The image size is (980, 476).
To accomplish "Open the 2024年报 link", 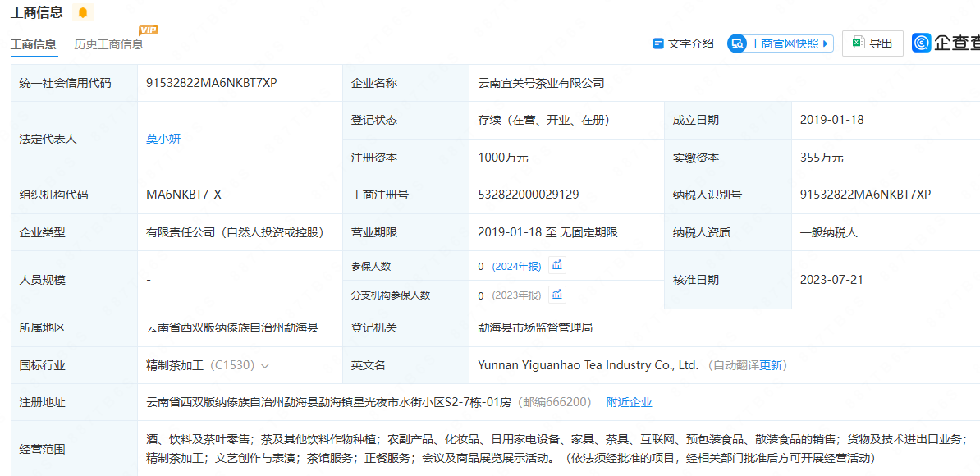I will click(517, 266).
